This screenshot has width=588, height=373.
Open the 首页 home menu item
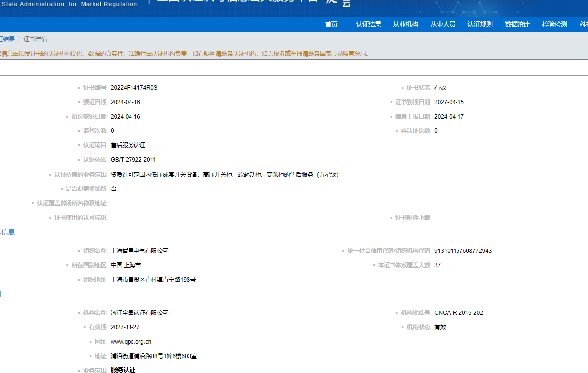tap(331, 24)
